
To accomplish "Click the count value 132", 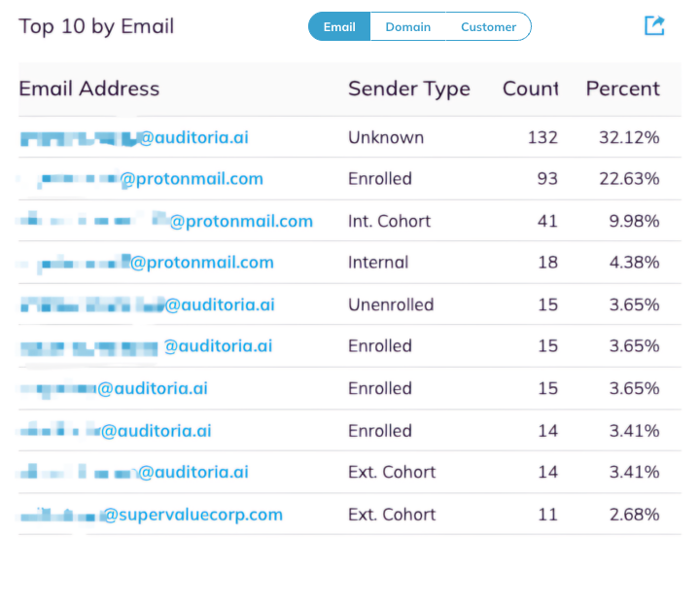I will [x=542, y=137].
